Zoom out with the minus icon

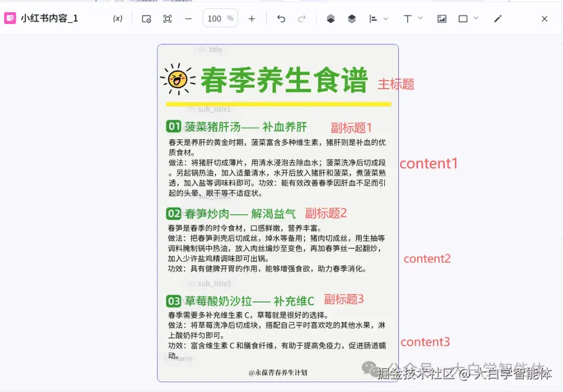coord(188,18)
